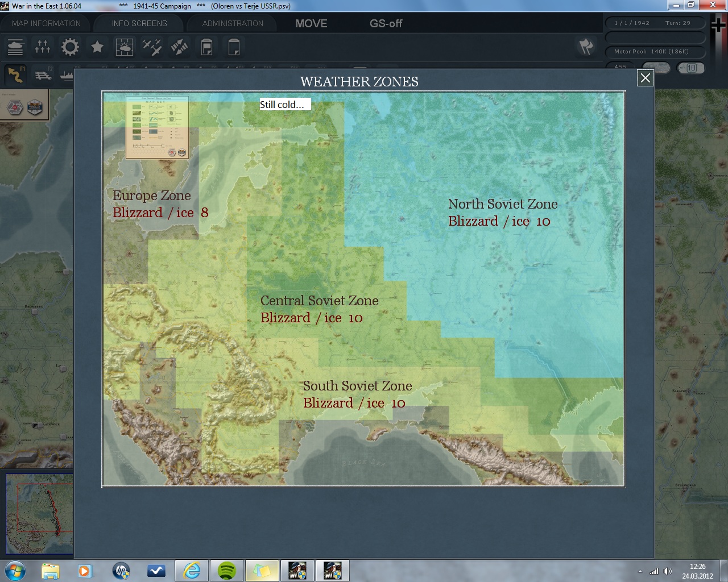
Task: Open the order of battle tank icon
Action: pos(15,47)
